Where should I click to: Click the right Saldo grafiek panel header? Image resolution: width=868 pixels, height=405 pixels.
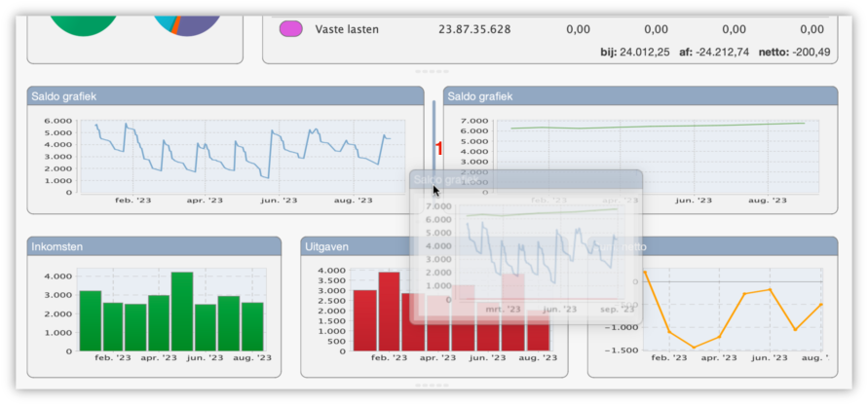tap(640, 96)
